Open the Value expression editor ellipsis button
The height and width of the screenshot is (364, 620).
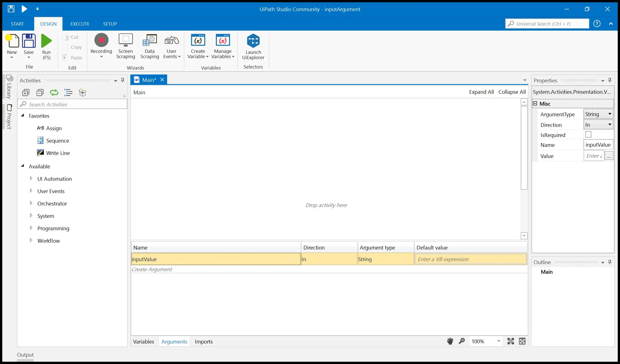[609, 156]
